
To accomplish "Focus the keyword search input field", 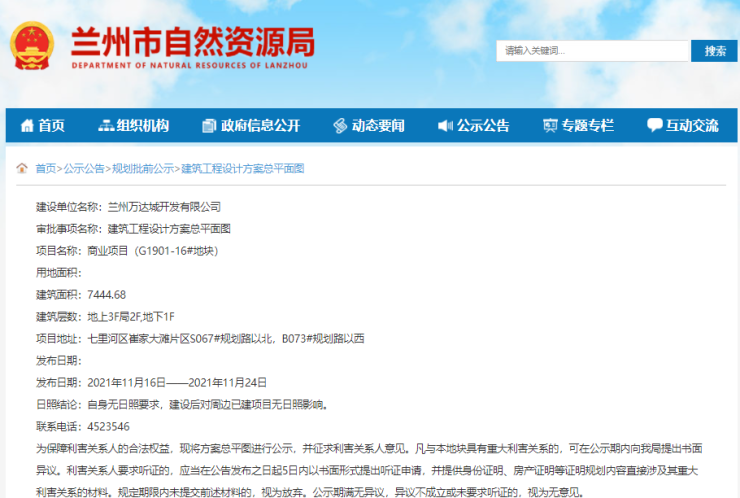I will (592, 51).
